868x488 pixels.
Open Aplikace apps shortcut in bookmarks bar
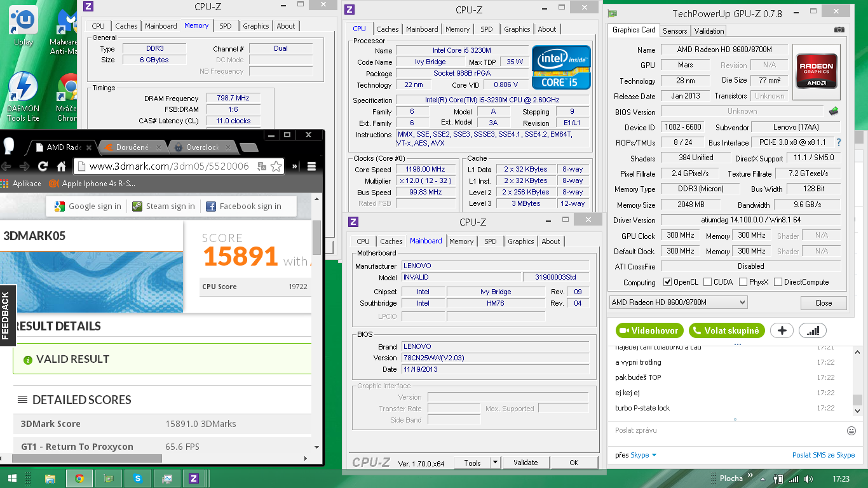click(22, 184)
